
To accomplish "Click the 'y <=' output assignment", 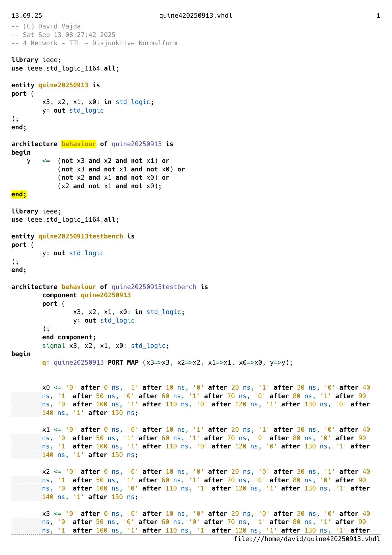I will coord(38,161).
